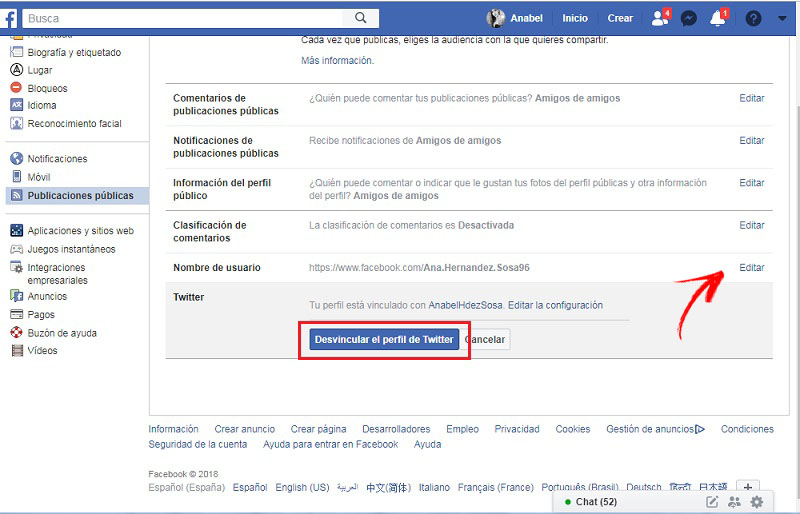800x514 pixels.
Task: Click the plus more languages button
Action: pyautogui.click(x=748, y=487)
